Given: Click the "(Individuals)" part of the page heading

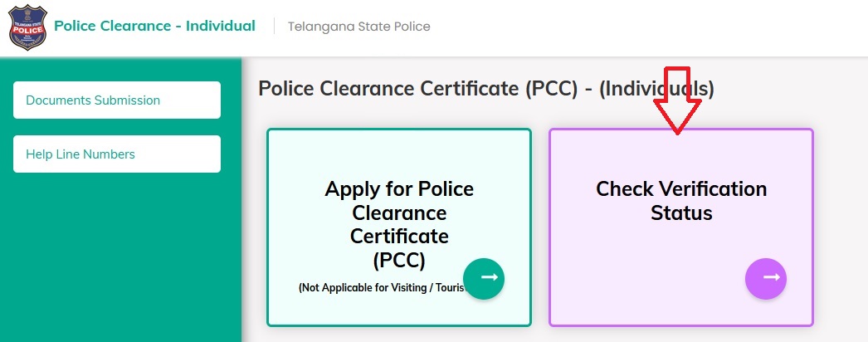Looking at the screenshot, I should pos(656,88).
